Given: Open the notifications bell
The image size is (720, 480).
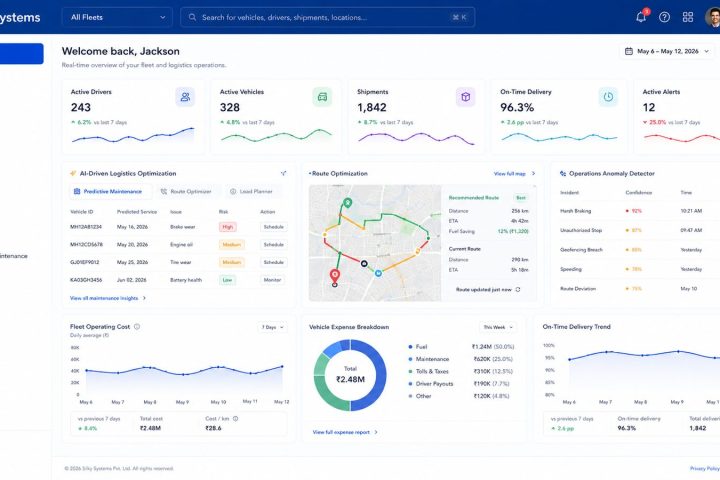Looking at the screenshot, I should (641, 17).
